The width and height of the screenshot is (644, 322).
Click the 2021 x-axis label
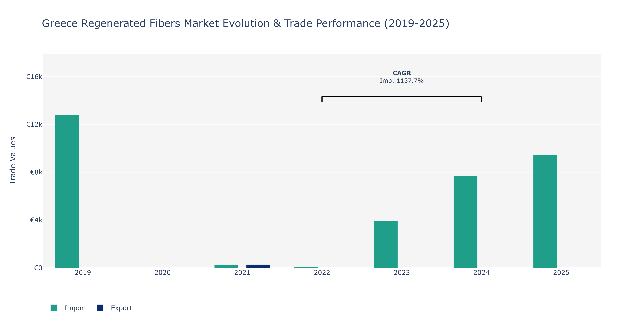click(x=242, y=272)
